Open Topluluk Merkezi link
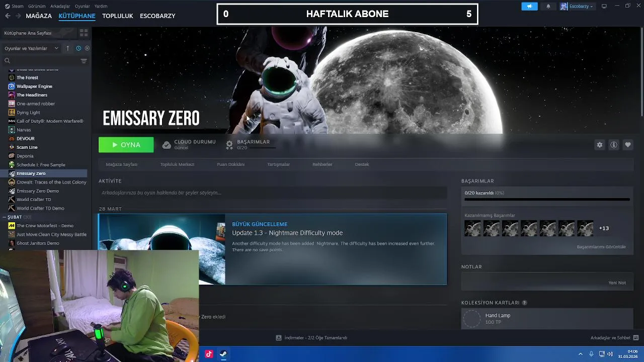Screen dimensions: 644x362 tap(177, 164)
